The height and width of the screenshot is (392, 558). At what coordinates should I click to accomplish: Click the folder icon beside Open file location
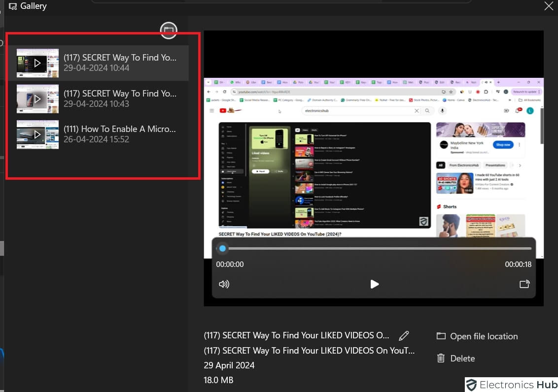[441, 336]
